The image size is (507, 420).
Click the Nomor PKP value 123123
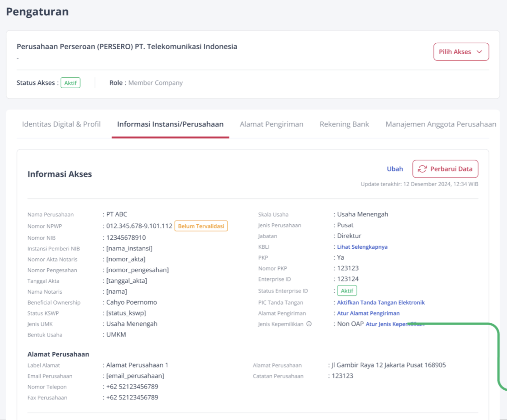pos(348,268)
